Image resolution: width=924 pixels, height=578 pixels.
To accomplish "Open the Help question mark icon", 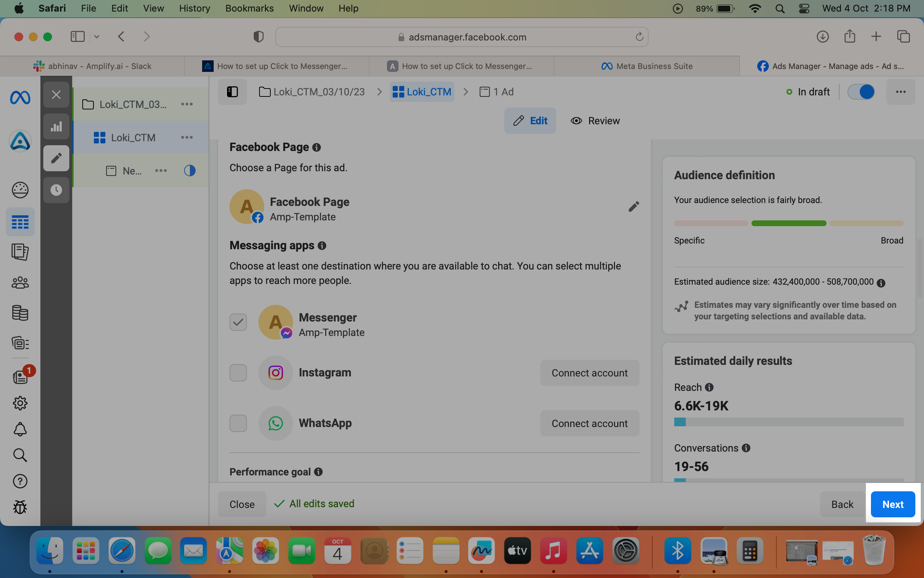I will click(x=20, y=481).
